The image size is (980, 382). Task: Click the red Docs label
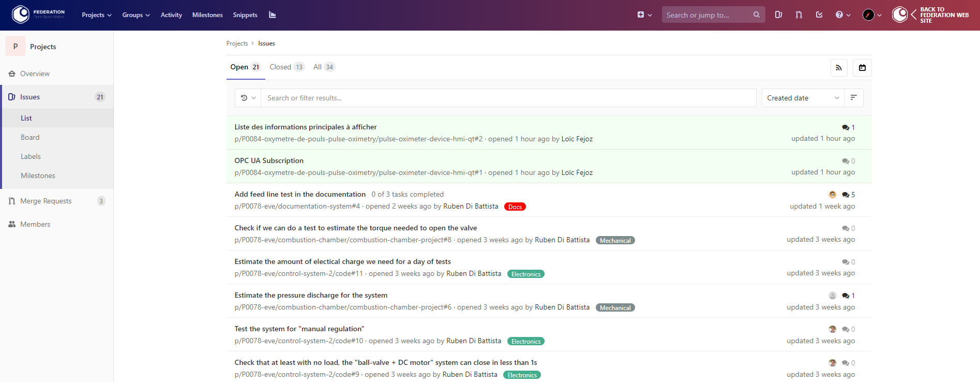[x=515, y=207]
